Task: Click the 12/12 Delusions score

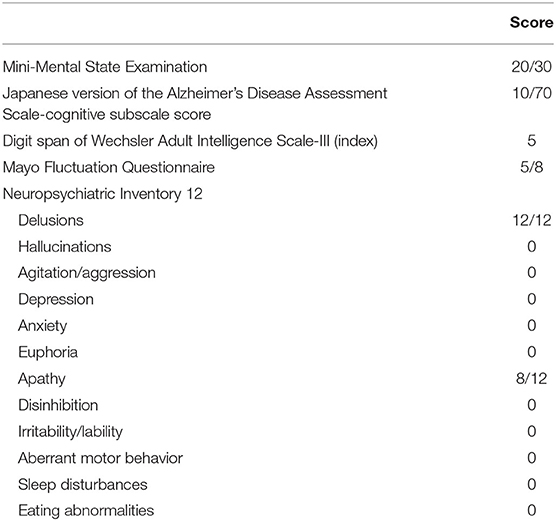Action: [532, 220]
